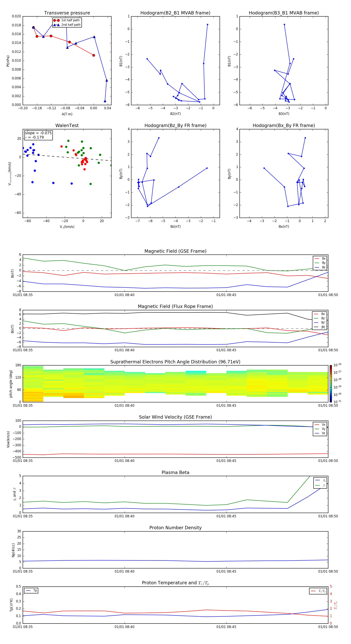Click 'Magnetic Field (Flux Rope Frame)' title
Screen dimensions: 351x644
[x=175, y=307]
